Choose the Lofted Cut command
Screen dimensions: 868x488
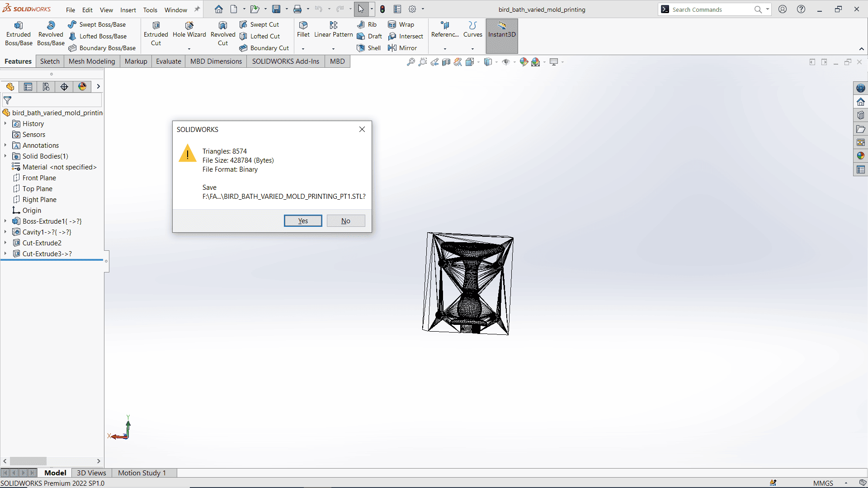tap(260, 36)
